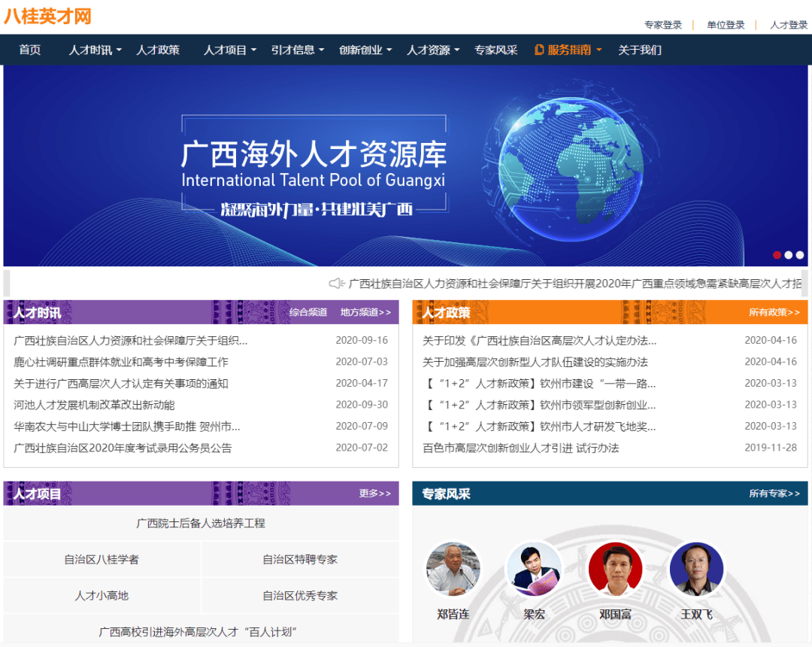Open 广西院士后备人选培养工程 project
Image resolution: width=812 pixels, height=647 pixels.
coord(201,523)
